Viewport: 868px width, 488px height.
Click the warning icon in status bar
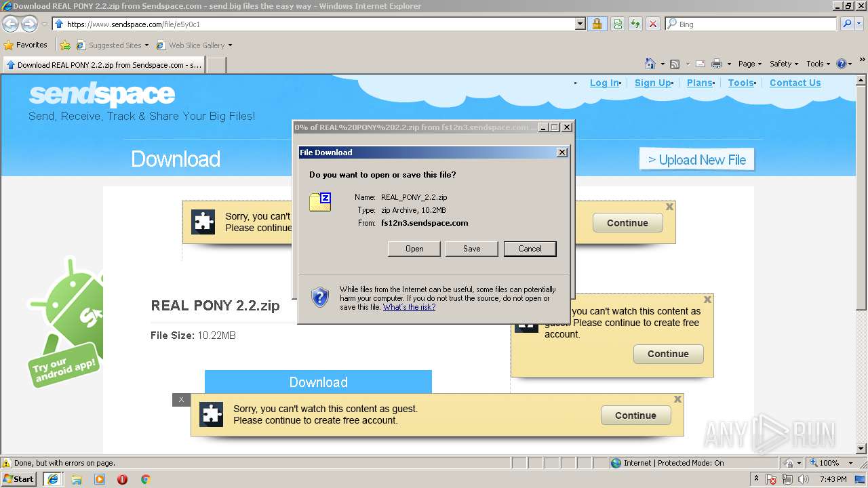click(x=7, y=463)
